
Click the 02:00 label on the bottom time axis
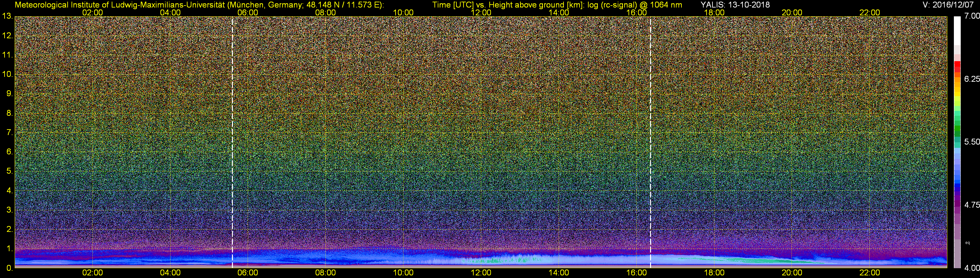[92, 273]
